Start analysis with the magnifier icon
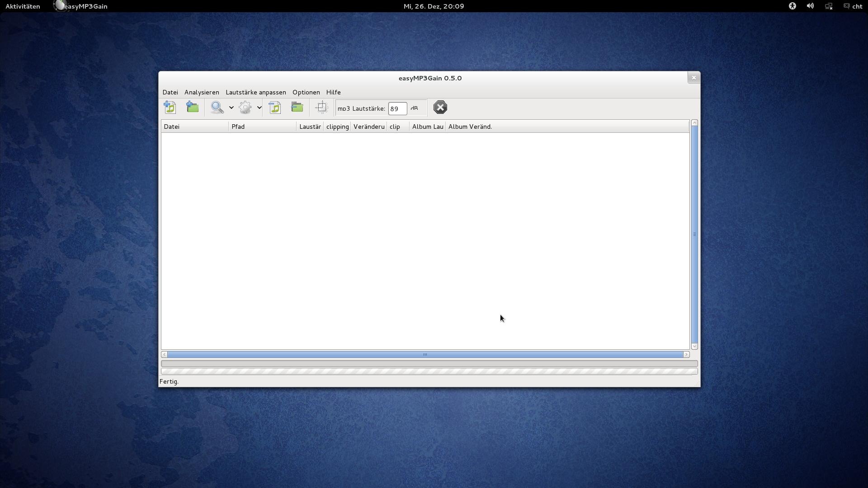Viewport: 868px width, 488px height. pyautogui.click(x=217, y=108)
